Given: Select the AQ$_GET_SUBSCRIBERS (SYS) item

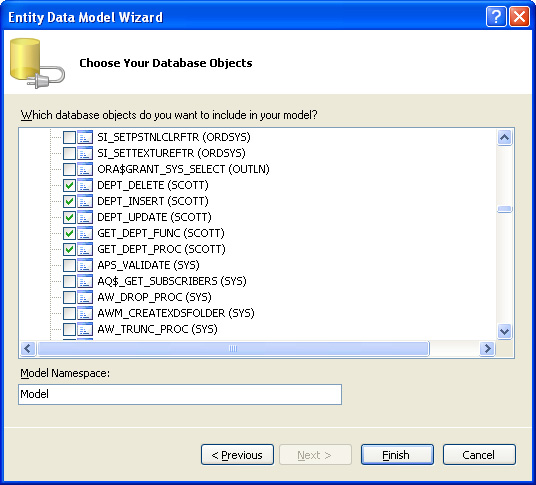Looking at the screenshot, I should pos(172,281).
